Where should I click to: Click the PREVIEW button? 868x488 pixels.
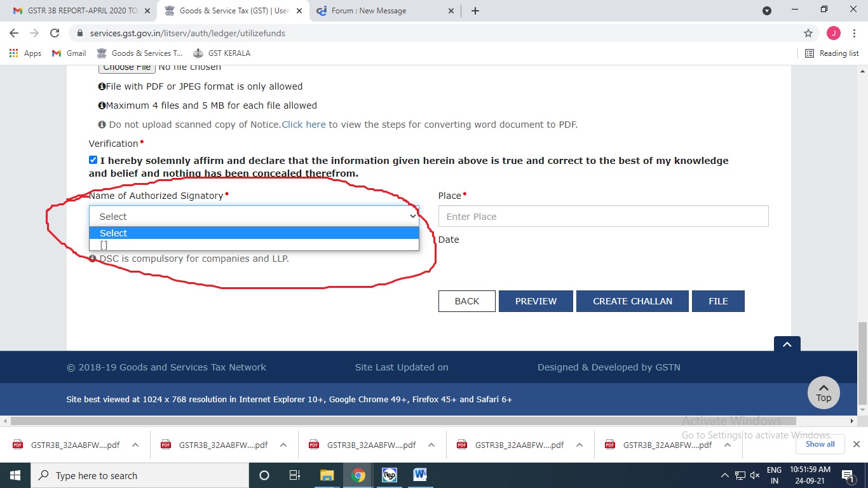(536, 301)
